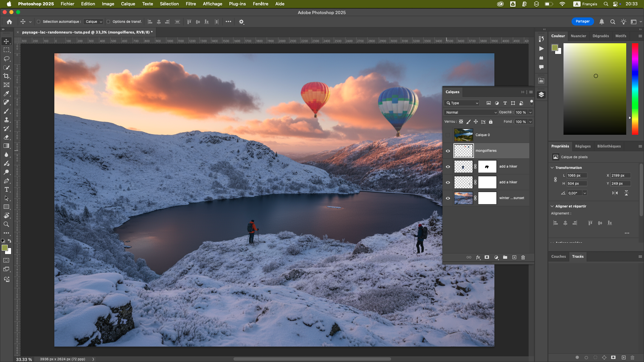Select the Zoom tool in toolbar
Viewport: 644px width, 362px height.
[6, 224]
